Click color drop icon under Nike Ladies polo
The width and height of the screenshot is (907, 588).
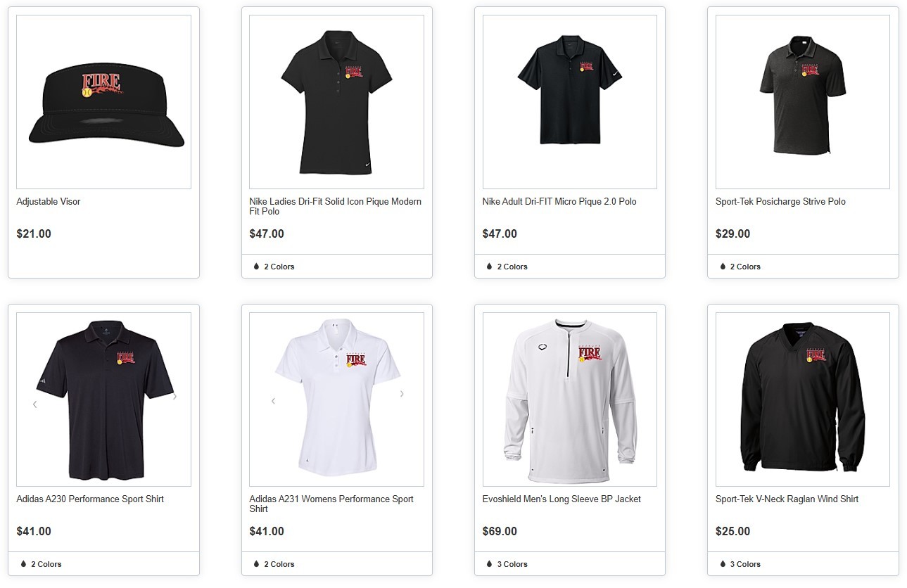tap(256, 267)
